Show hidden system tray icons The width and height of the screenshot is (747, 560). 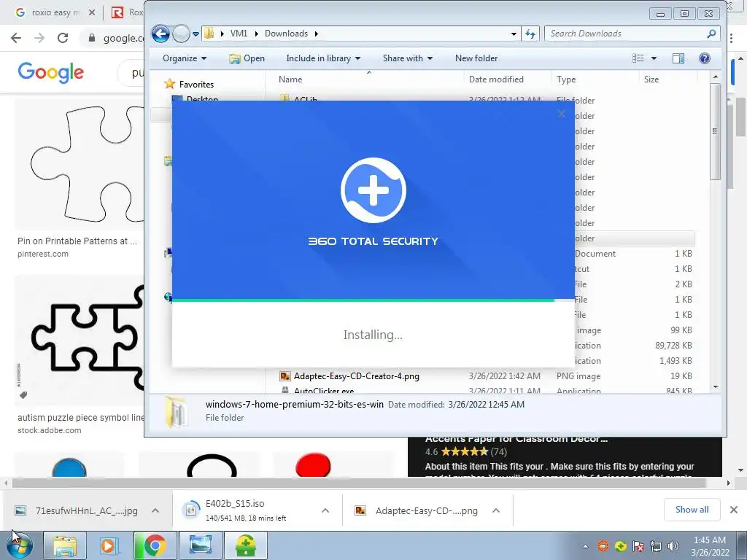[585, 546]
